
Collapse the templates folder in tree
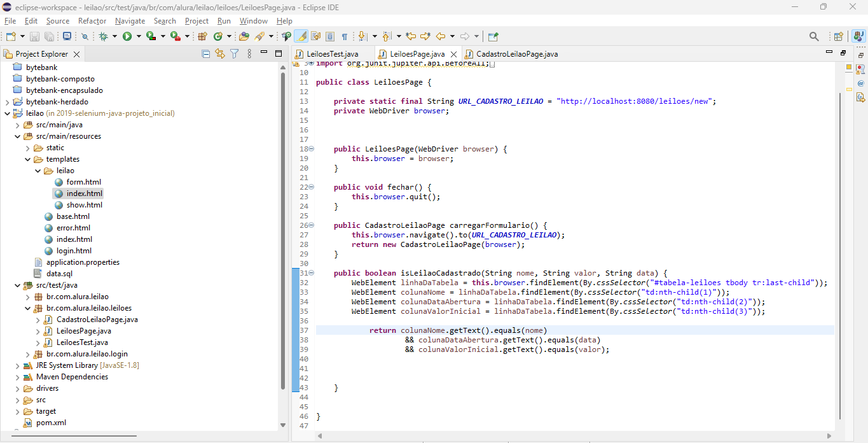pos(28,159)
